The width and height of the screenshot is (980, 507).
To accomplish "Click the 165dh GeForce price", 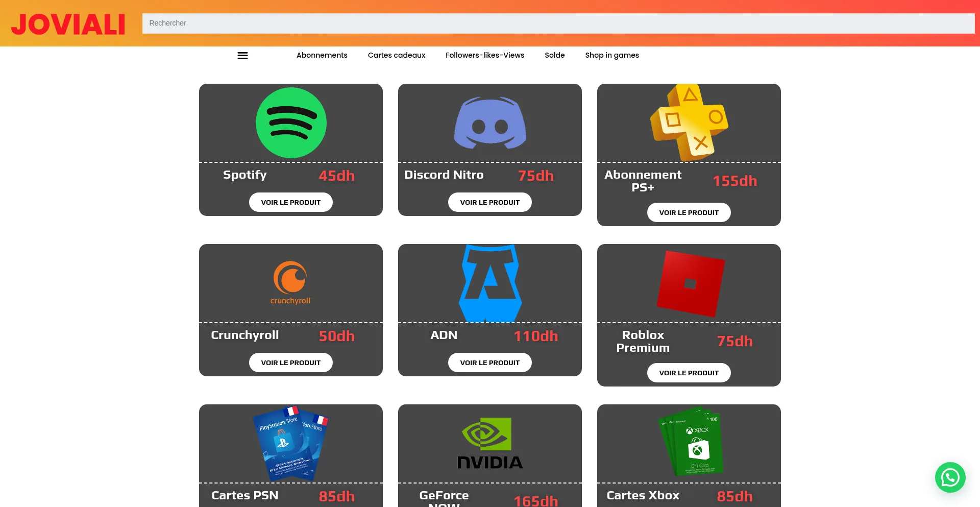I will pos(536,501).
